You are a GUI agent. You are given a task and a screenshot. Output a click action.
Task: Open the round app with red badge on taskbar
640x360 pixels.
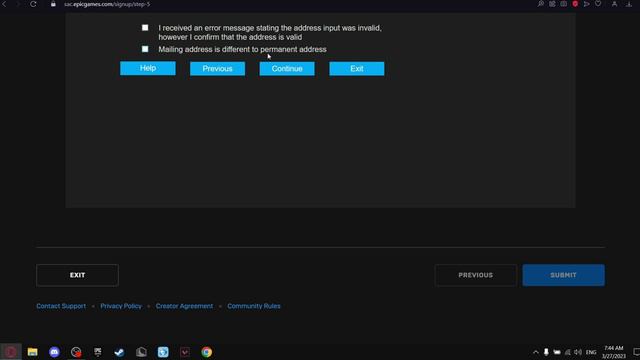coord(76,352)
